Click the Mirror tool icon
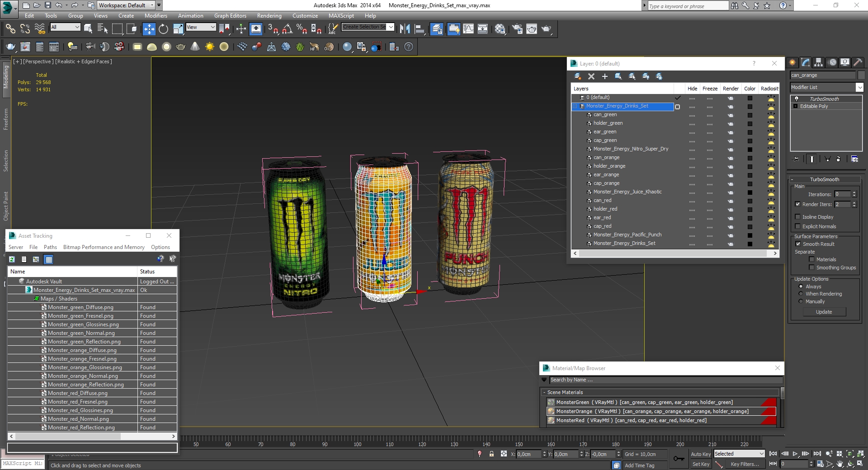This screenshot has height=470, width=868. [x=405, y=29]
